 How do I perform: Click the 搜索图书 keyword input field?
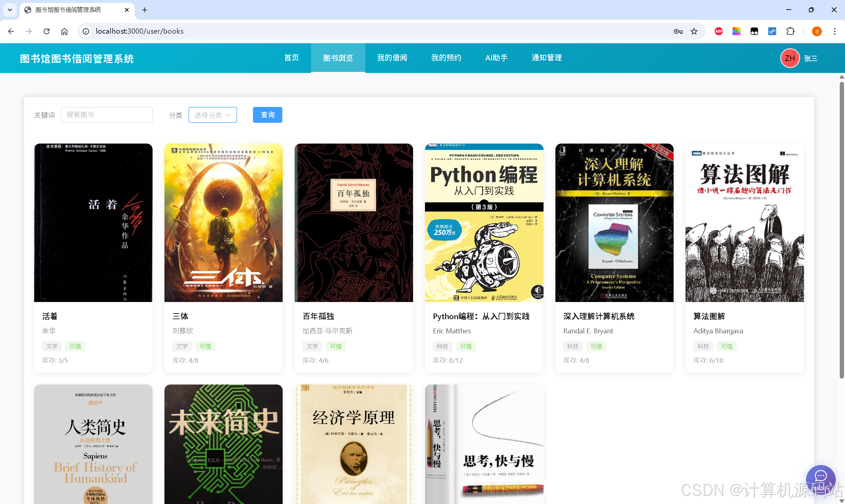(106, 115)
